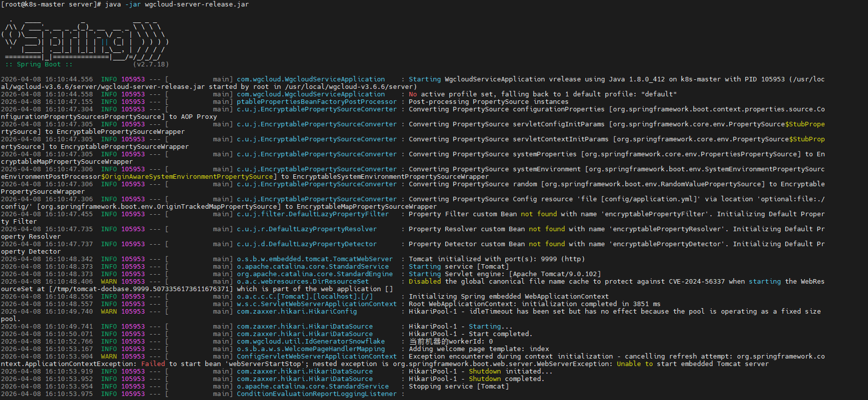Click the DefaultLazyPropertyFilter logger name
Image resolution: width=868 pixels, height=400 pixels.
pyautogui.click(x=312, y=214)
